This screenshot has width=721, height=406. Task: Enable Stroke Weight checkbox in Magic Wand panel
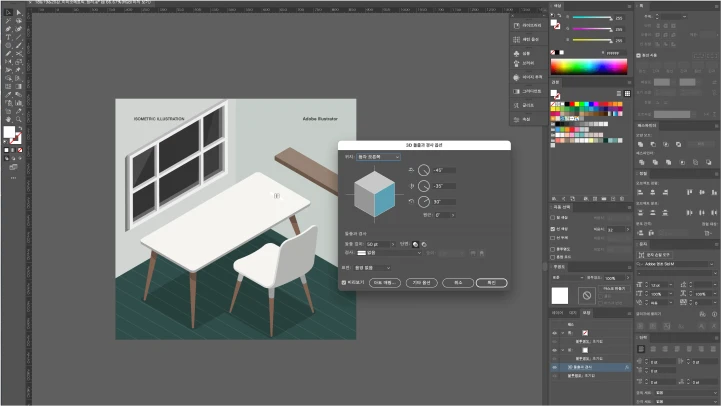tap(553, 238)
